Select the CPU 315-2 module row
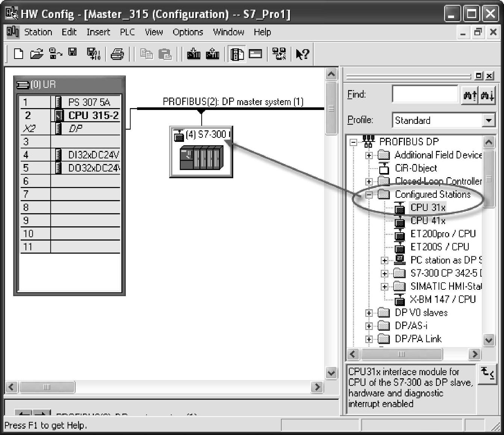The height and width of the screenshot is (435, 504). 70,115
